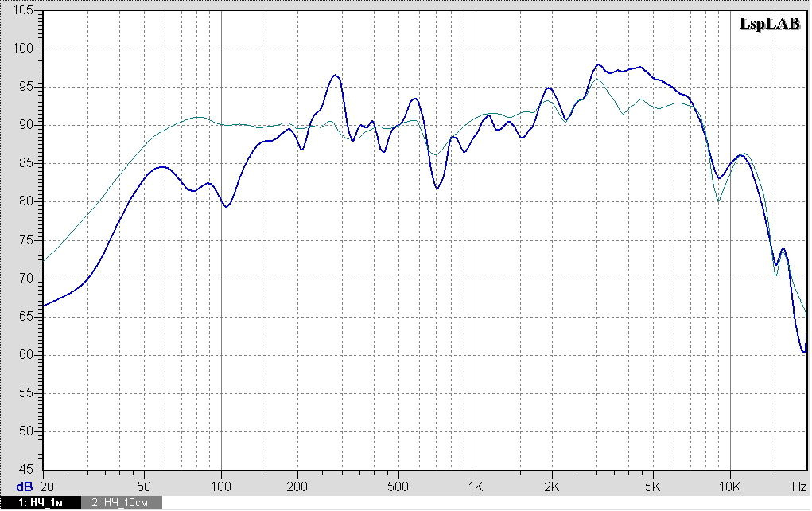Click the thin teal curve's notch near 9 kHz
This screenshot has width=812, height=511.
click(x=719, y=201)
